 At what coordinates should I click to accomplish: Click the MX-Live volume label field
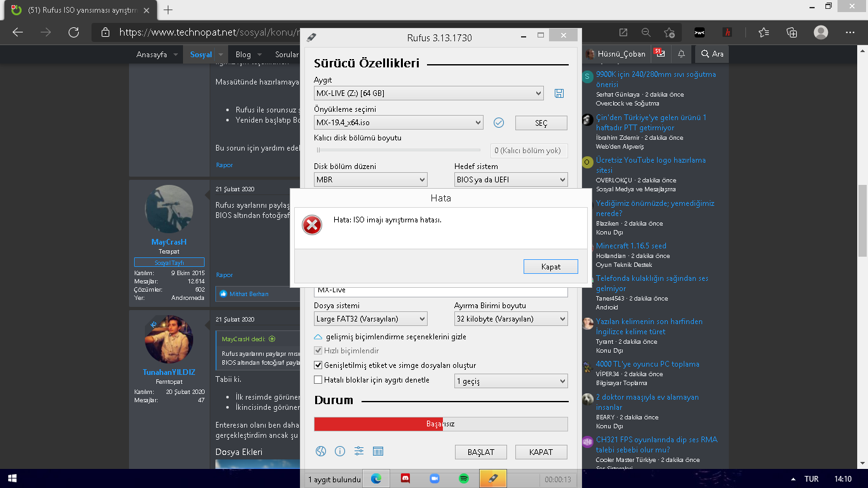[441, 290]
